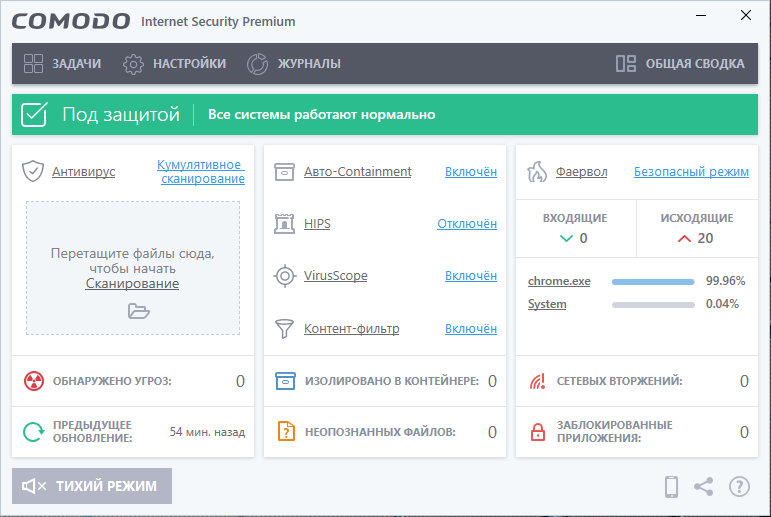Image resolution: width=771 pixels, height=517 pixels.
Task: Toggle HIPS status Отключён
Action: click(x=467, y=224)
